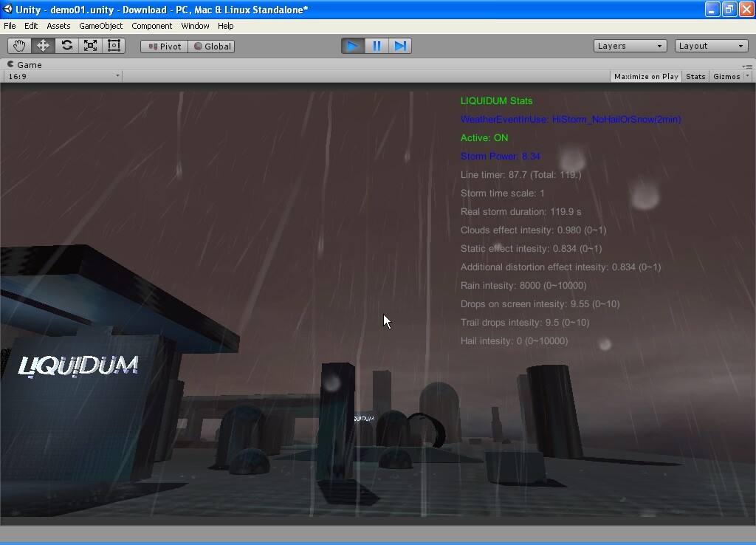This screenshot has height=545, width=756.
Task: Click the Unity application icon in titlebar
Action: 7,9
